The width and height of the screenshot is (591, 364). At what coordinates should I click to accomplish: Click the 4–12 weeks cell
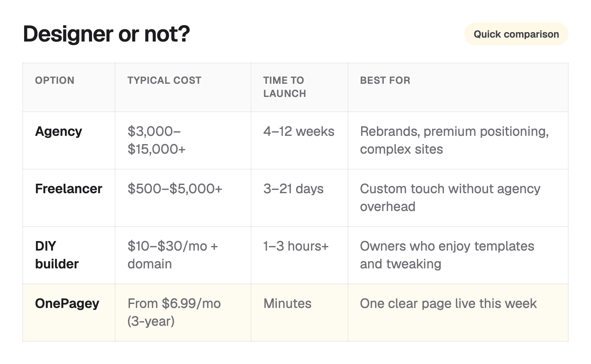(x=299, y=140)
